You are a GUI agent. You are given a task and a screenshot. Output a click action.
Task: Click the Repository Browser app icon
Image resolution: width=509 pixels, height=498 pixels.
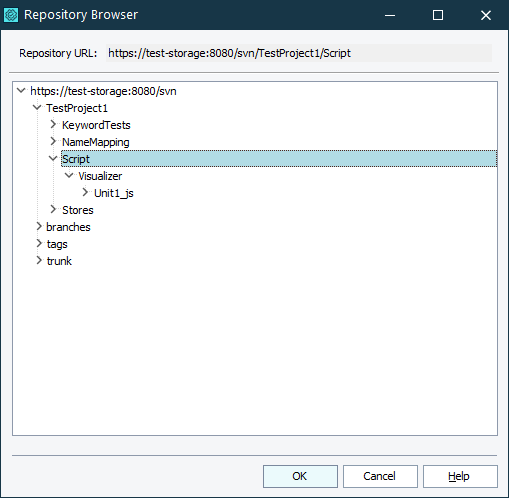click(x=11, y=15)
